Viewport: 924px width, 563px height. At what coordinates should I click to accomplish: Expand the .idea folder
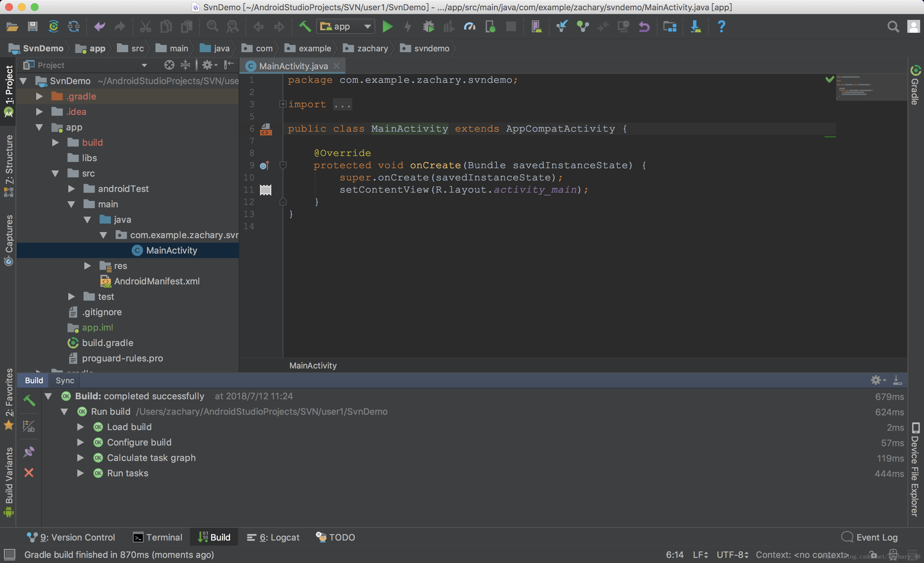click(39, 111)
